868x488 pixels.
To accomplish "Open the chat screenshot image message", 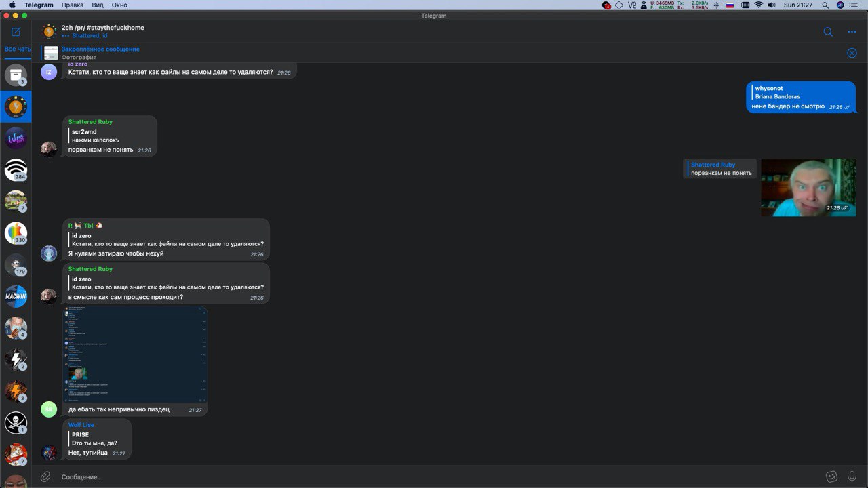I will pos(135,354).
